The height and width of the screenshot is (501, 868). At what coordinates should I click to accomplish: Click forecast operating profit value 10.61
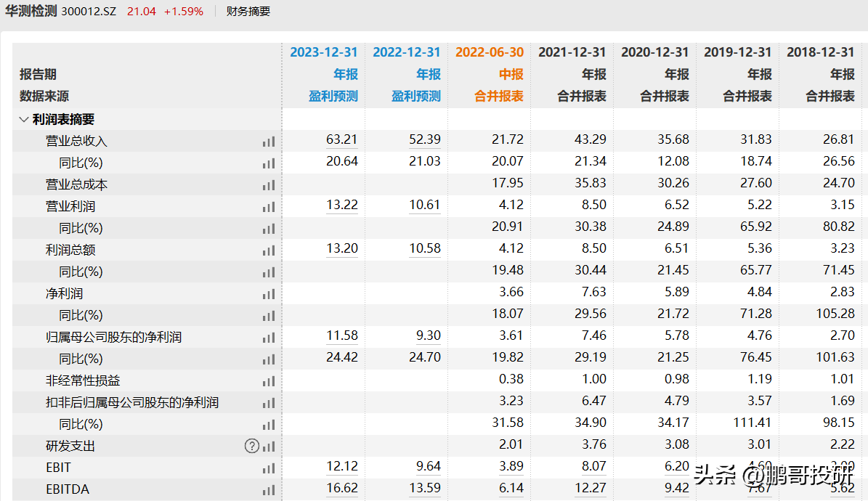425,205
